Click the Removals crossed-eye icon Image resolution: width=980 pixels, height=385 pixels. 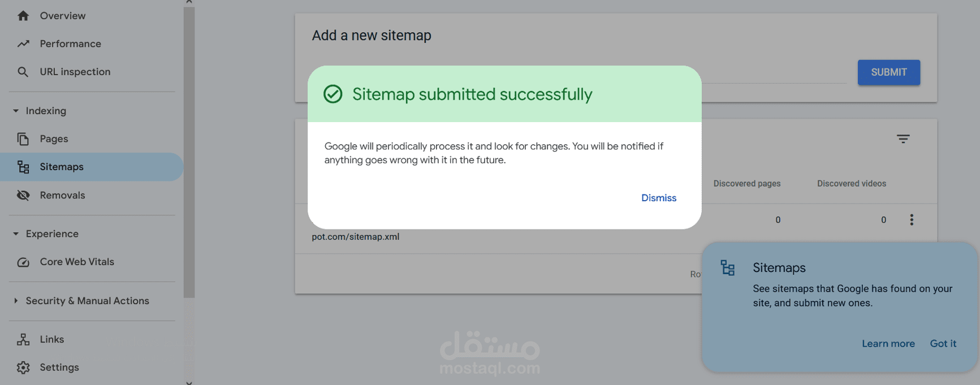(23, 195)
